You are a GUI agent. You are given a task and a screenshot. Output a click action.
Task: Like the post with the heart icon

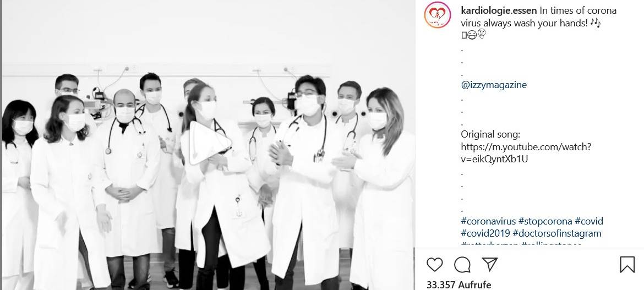pyautogui.click(x=434, y=265)
